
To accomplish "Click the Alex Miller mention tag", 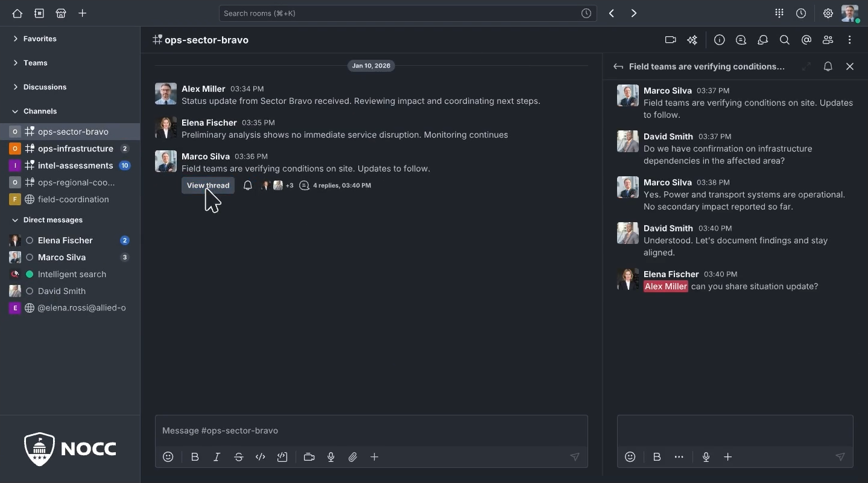I will [x=666, y=286].
